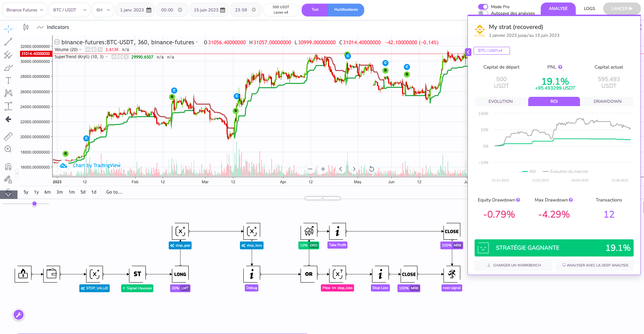Viewport: 644px width, 334px height.
Task: Toggle Volume indicator visibility
Action: pyautogui.click(x=88, y=50)
